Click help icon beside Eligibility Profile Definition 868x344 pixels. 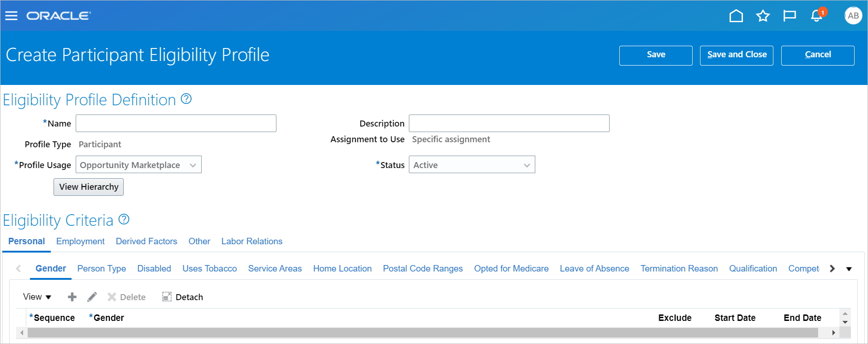[x=186, y=99]
